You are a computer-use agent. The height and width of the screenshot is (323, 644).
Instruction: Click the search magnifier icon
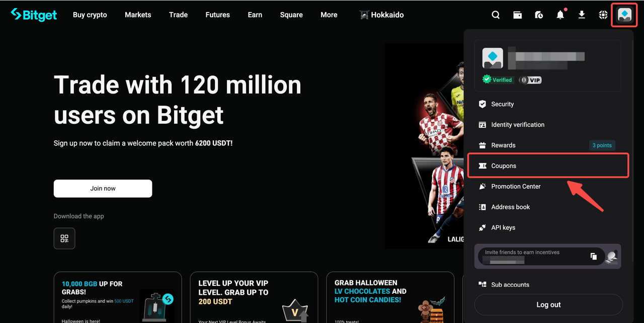[496, 15]
